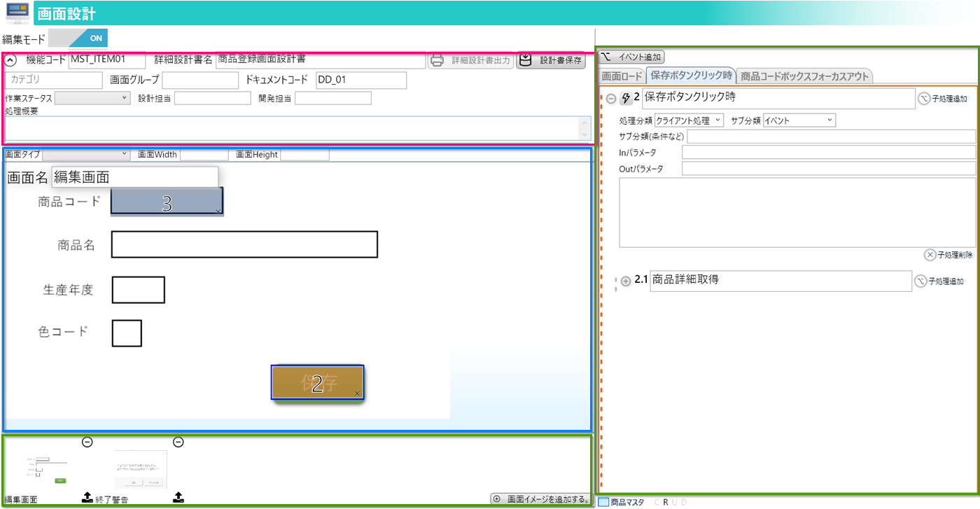Image resolution: width=980 pixels, height=509 pixels.
Task: Click the lightning bolt event icon
Action: click(x=626, y=99)
